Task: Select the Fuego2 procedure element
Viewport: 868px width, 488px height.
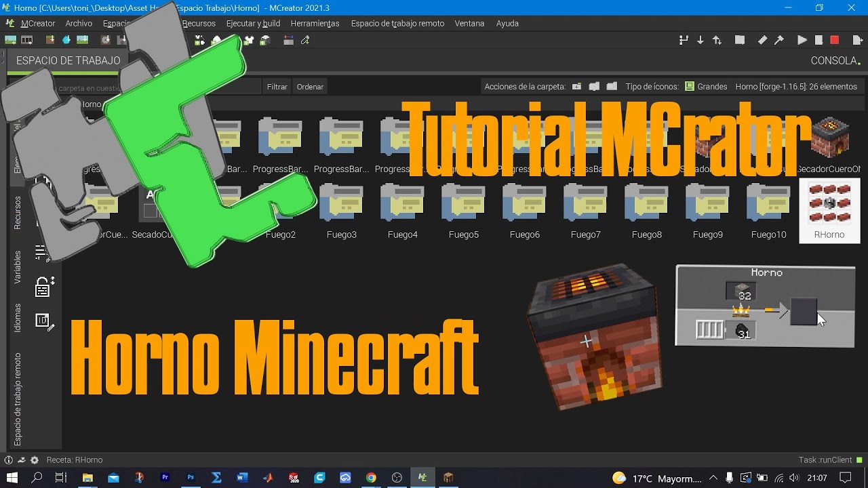Action: click(x=280, y=212)
